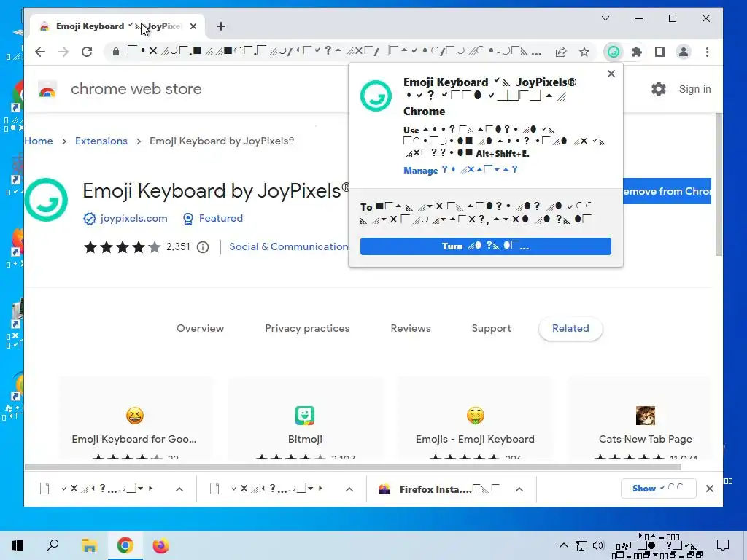747x560 pixels.
Task: Open Windows taskbar search
Action: tap(53, 545)
